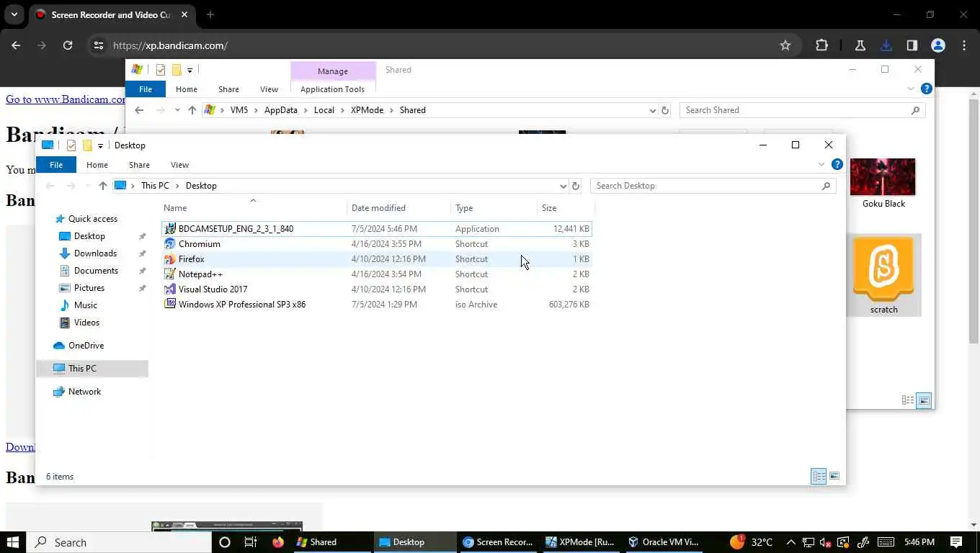The image size is (980, 553).
Task: Switch Desktop window to details view
Action: (819, 476)
